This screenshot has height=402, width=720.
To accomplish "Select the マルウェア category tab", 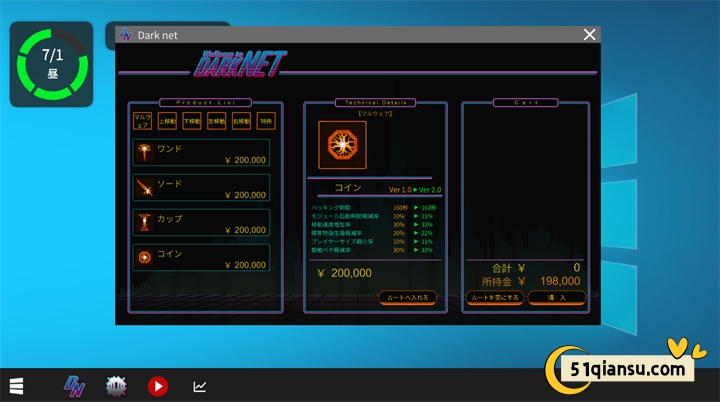I will pyautogui.click(x=143, y=121).
